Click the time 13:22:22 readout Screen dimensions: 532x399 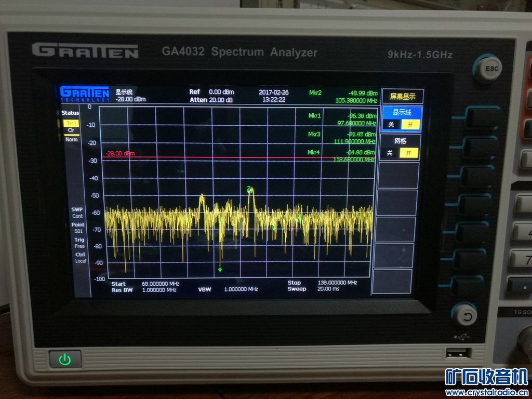point(273,100)
